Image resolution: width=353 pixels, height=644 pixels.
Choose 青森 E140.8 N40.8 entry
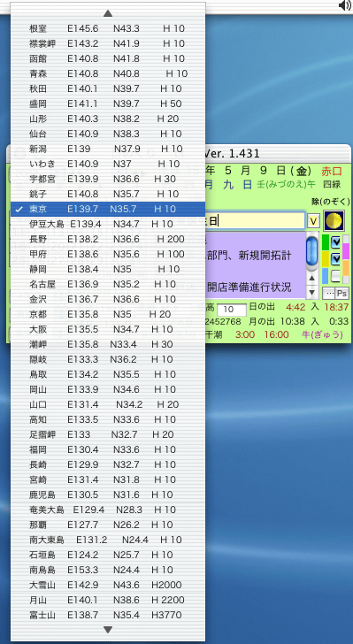pyautogui.click(x=108, y=73)
